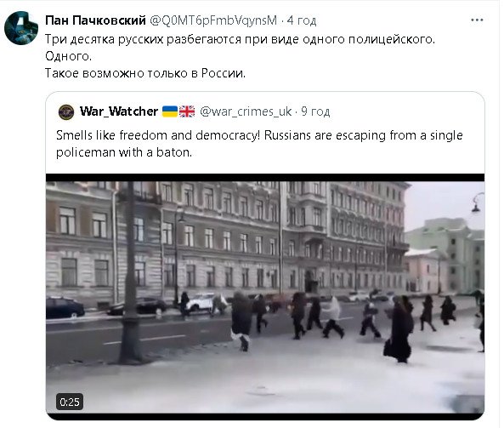
Task: Click the black bar above the video
Action: click(265, 178)
